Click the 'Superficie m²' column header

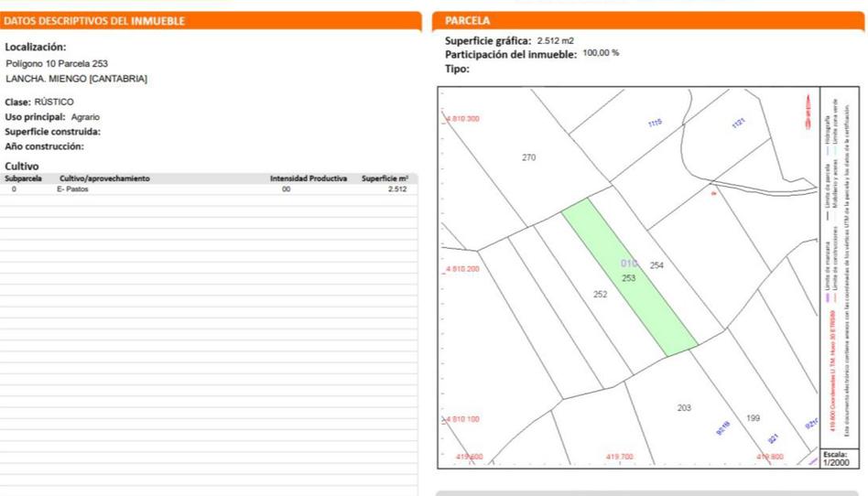pos(385,178)
